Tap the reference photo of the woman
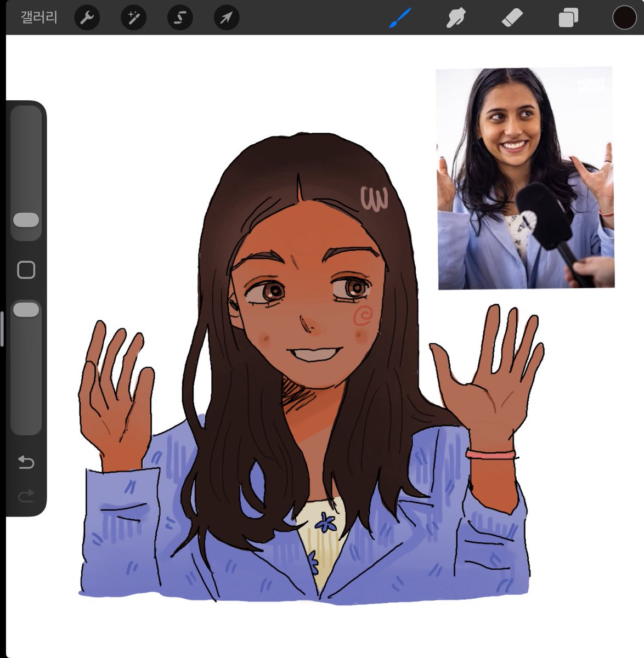The width and height of the screenshot is (644, 658). click(525, 178)
